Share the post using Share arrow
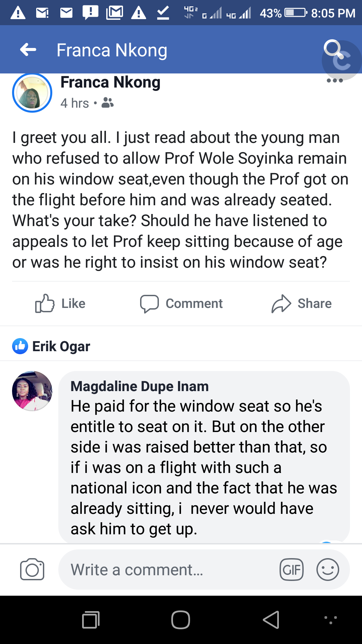Image resolution: width=362 pixels, height=644 pixels. pos(301,304)
